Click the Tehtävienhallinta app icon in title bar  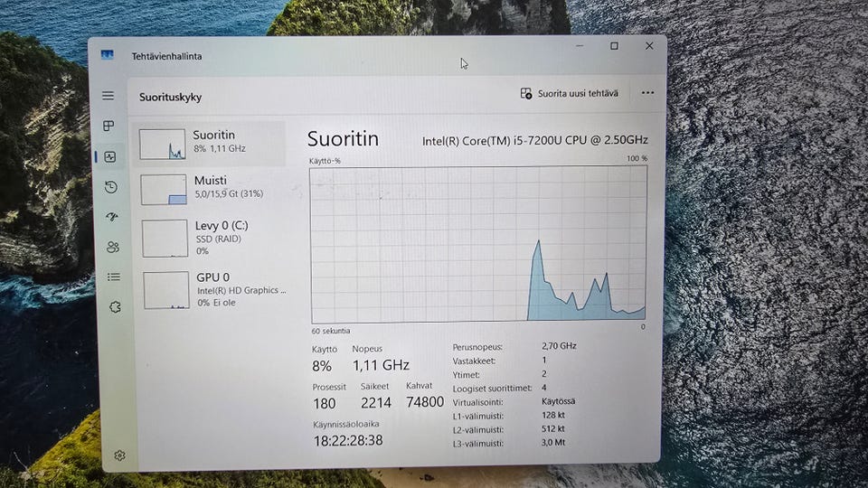point(108,55)
